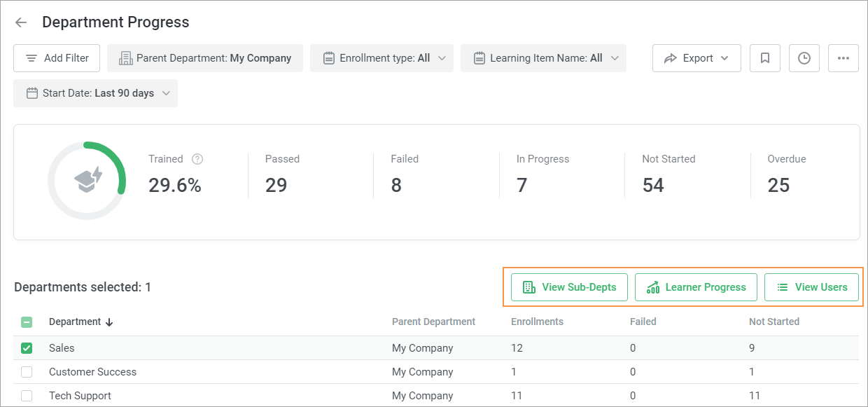Click the graduation cap progress icon

pyautogui.click(x=87, y=180)
